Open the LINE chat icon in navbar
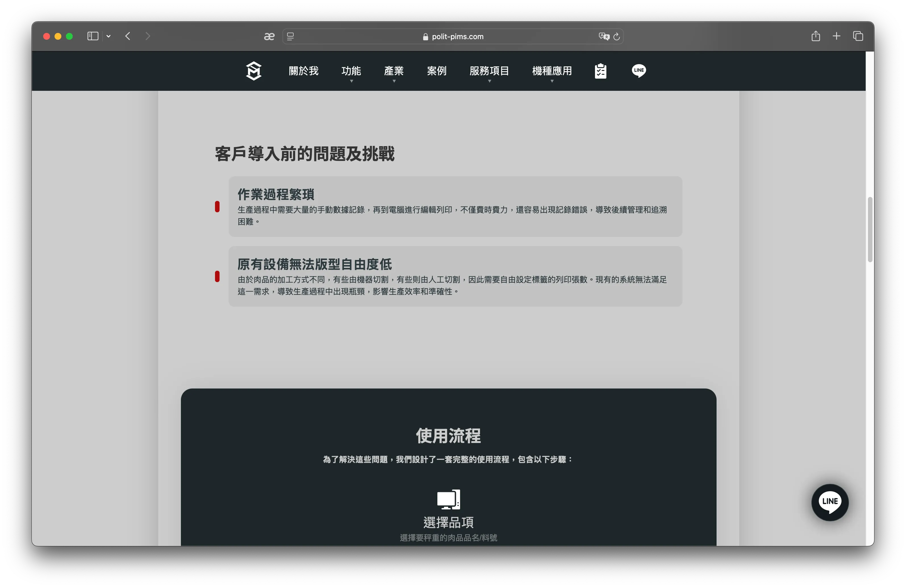The width and height of the screenshot is (906, 588). (x=639, y=71)
